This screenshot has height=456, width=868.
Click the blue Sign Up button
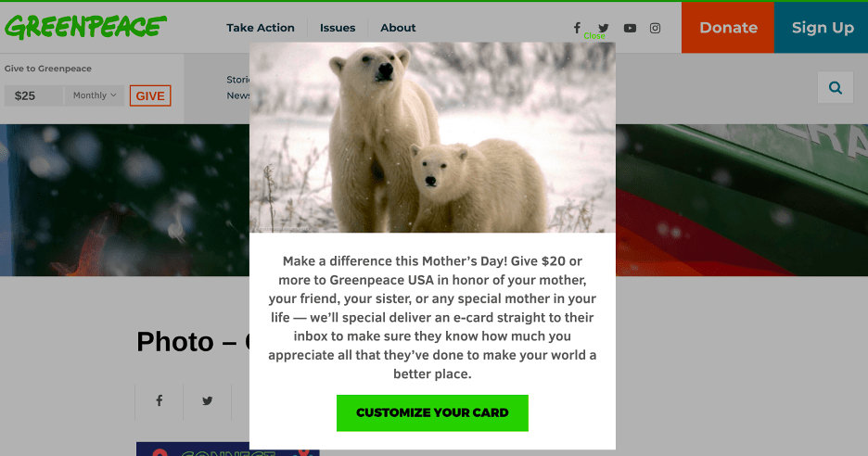click(822, 28)
